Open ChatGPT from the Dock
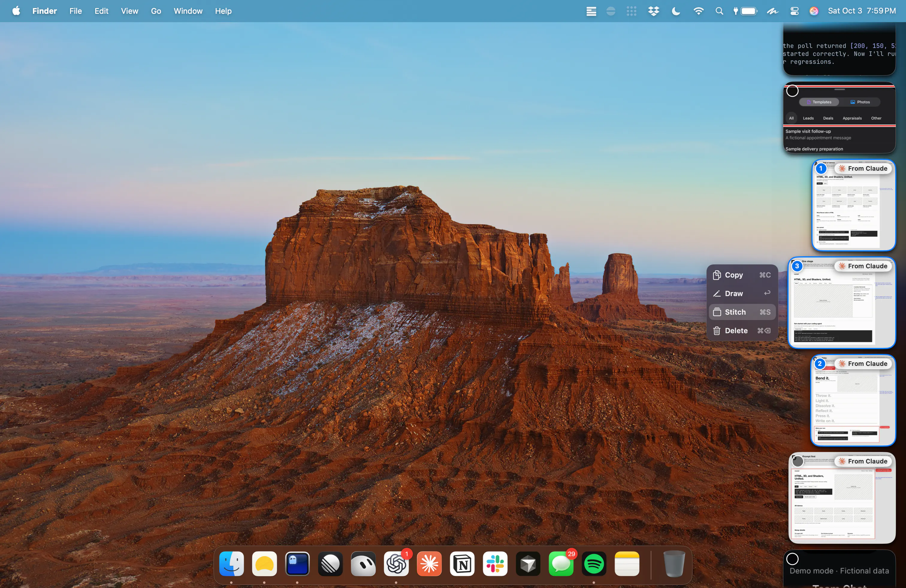Image resolution: width=906 pixels, height=588 pixels. pos(396,564)
